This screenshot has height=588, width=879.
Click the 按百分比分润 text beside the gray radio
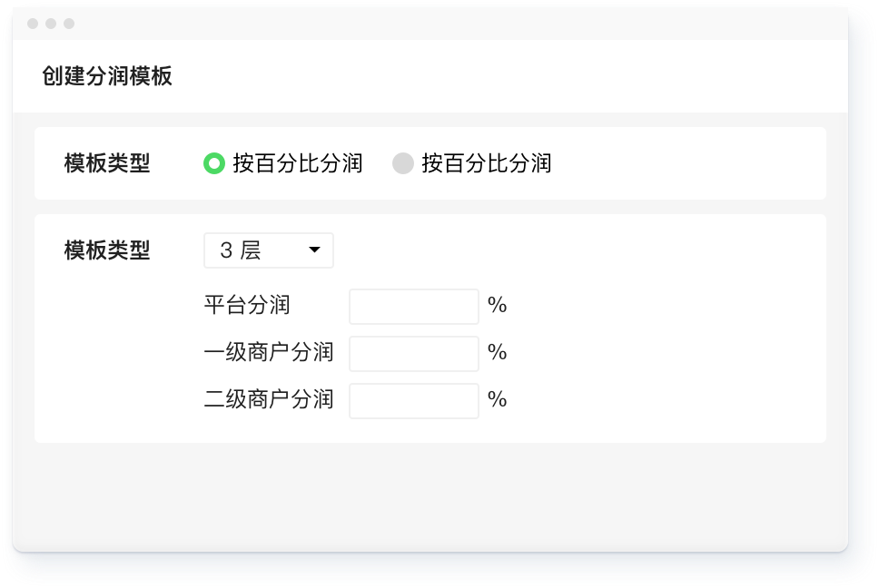(486, 163)
